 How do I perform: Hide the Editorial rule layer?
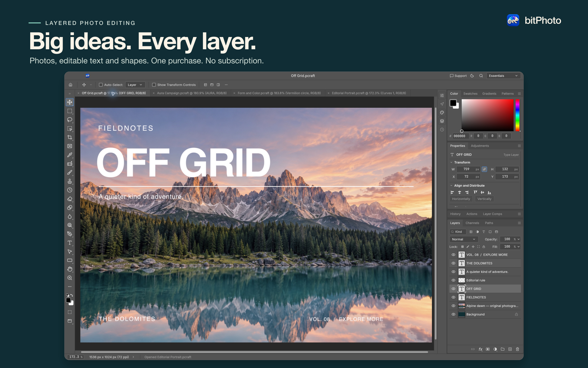tap(453, 280)
